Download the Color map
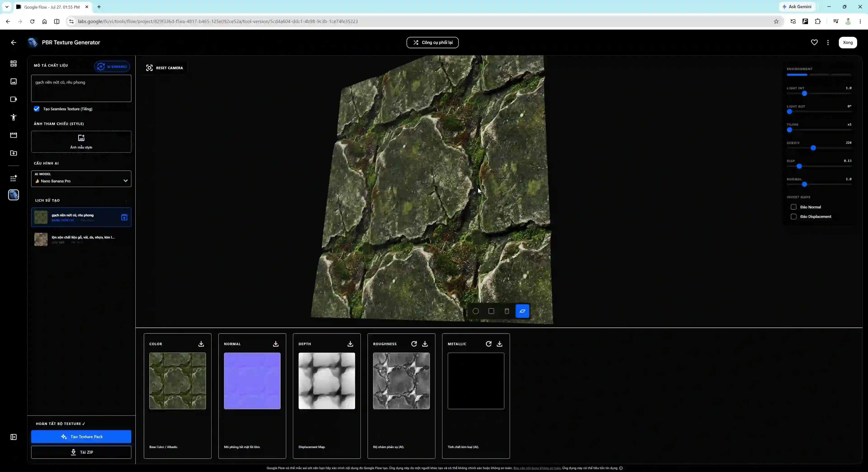The width and height of the screenshot is (868, 472). tap(201, 344)
